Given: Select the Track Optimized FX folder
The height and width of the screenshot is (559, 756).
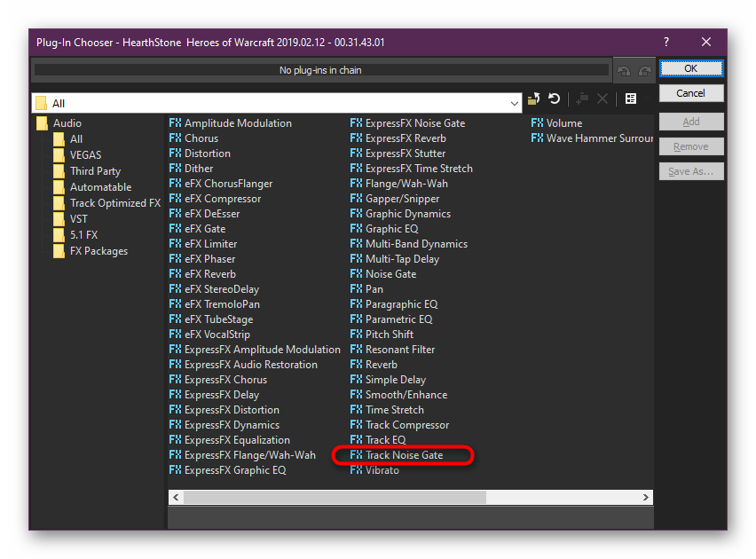Looking at the screenshot, I should 114,203.
